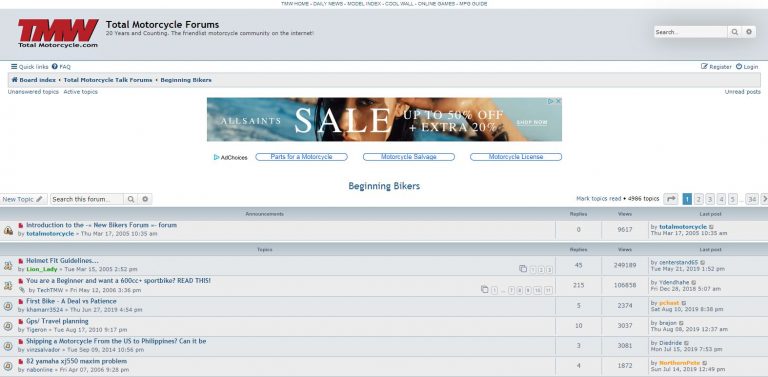Go to page 2 of topics
Screen dimensions: 768x377
(698, 199)
